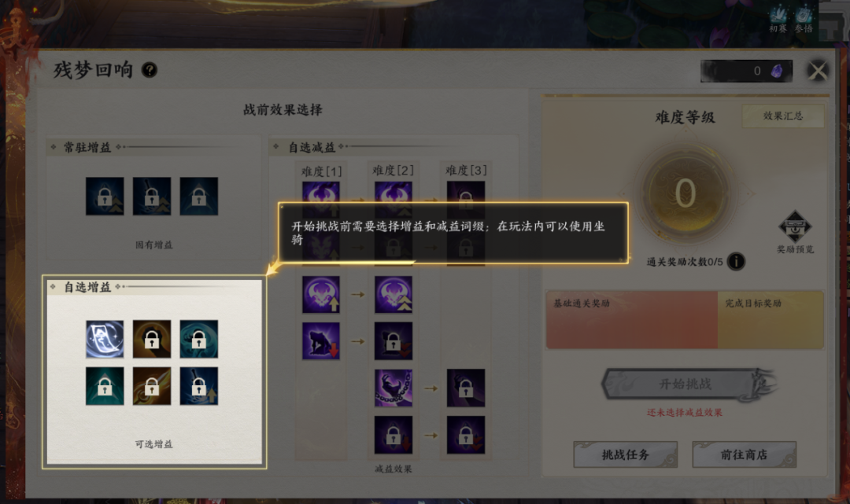850x504 pixels.
Task: Go to shop via 前往商店 button
Action: click(x=744, y=454)
